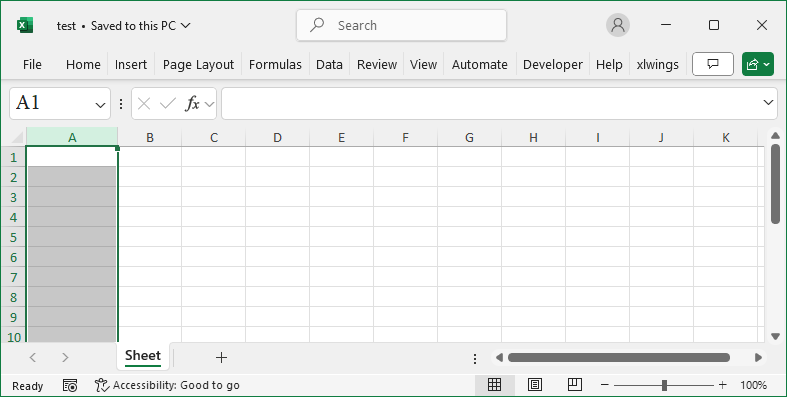This screenshot has height=397, width=787.
Task: Select column H header
Action: click(533, 138)
